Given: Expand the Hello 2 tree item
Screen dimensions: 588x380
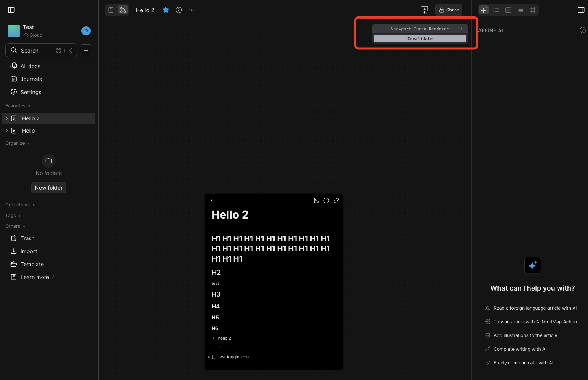Looking at the screenshot, I should (x=7, y=118).
